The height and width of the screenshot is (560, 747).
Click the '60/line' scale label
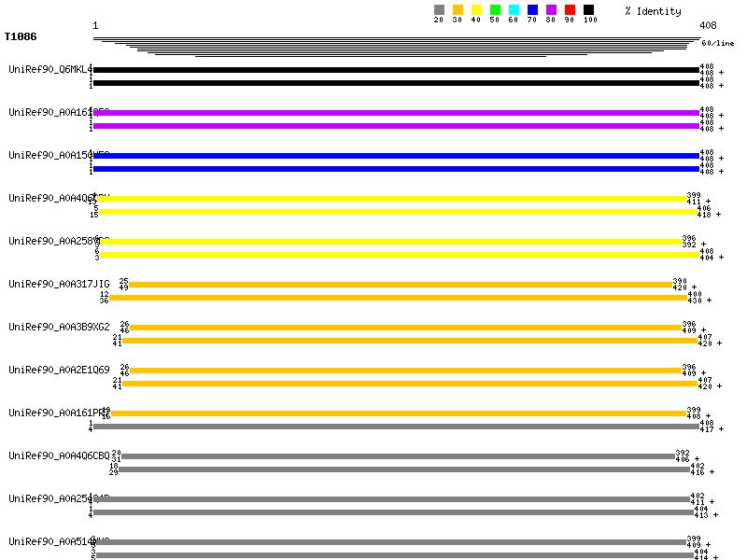717,43
